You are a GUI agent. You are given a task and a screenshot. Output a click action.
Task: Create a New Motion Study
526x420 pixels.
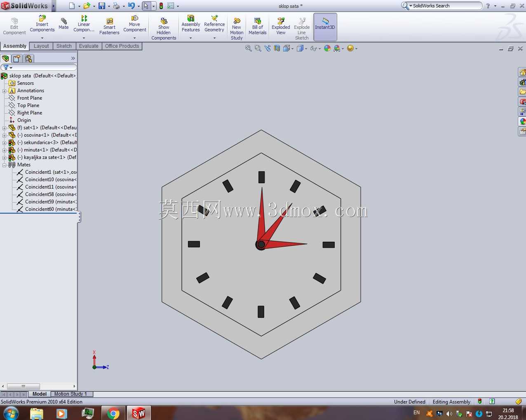click(x=237, y=29)
